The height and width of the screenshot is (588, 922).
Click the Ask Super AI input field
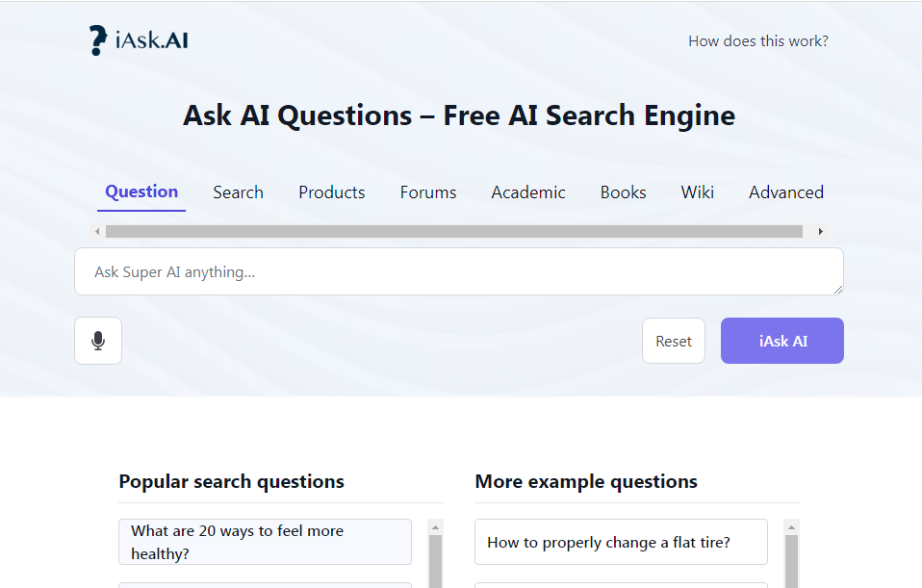(459, 271)
